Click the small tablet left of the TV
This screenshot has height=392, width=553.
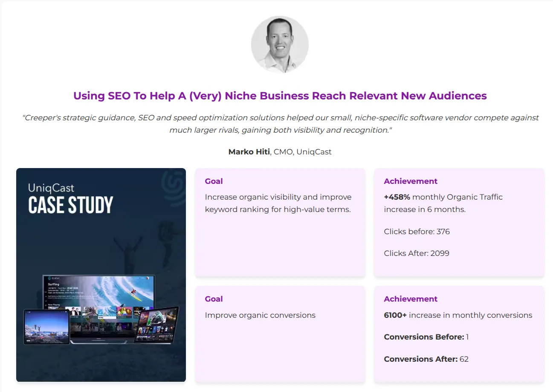point(46,327)
